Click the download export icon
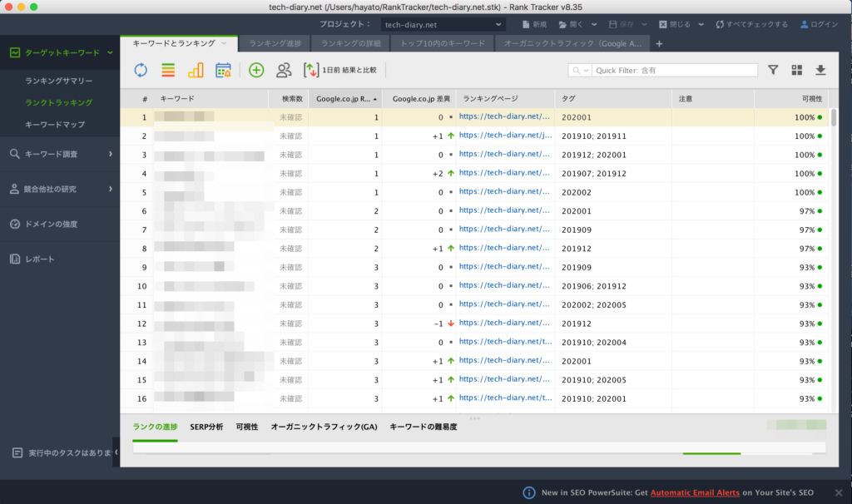This screenshot has width=852, height=504. pos(820,70)
